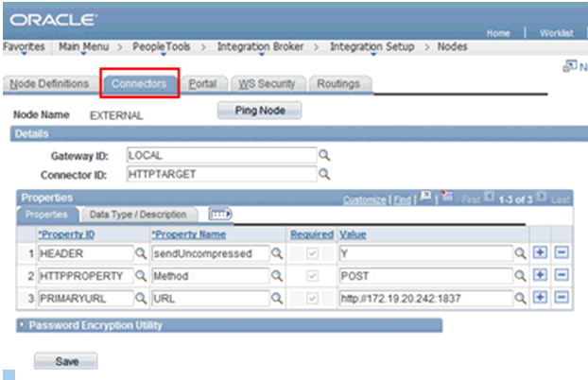The image size is (588, 380).
Task: Delete the HTTPPROPERTY property row
Action: (x=562, y=275)
